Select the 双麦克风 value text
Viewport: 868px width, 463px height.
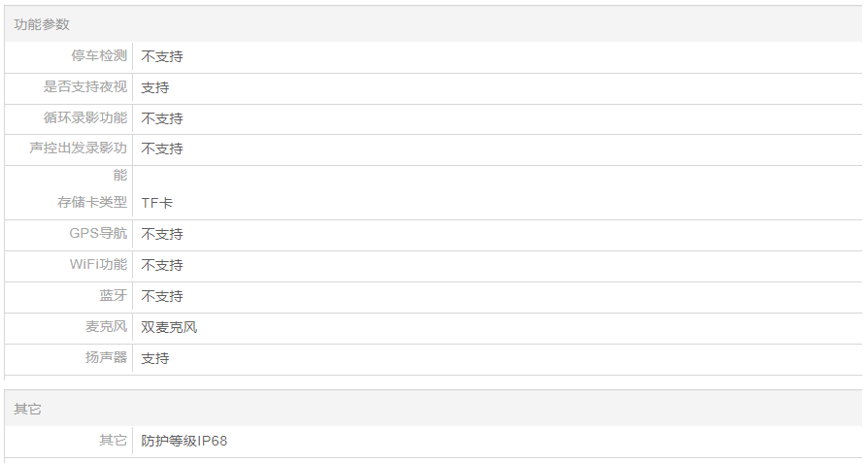point(169,327)
